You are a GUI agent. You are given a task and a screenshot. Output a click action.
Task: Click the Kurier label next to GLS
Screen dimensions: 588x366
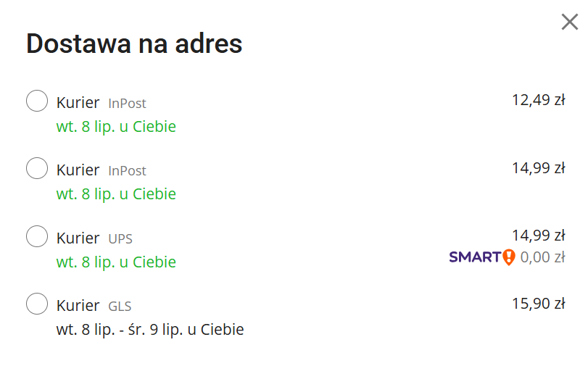click(x=78, y=306)
